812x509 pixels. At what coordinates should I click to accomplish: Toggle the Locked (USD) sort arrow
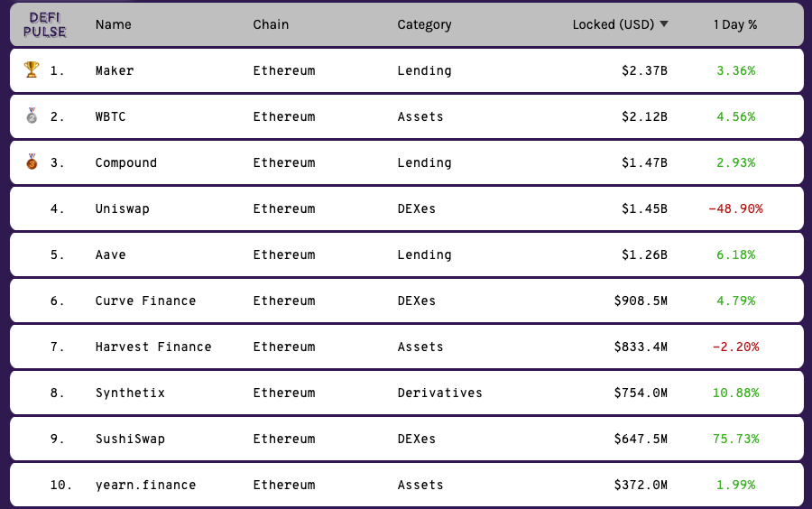click(664, 23)
